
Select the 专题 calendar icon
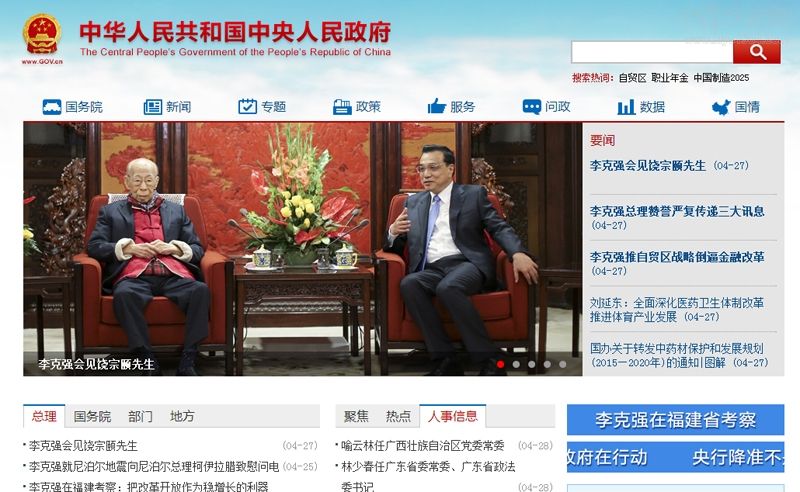click(x=247, y=106)
